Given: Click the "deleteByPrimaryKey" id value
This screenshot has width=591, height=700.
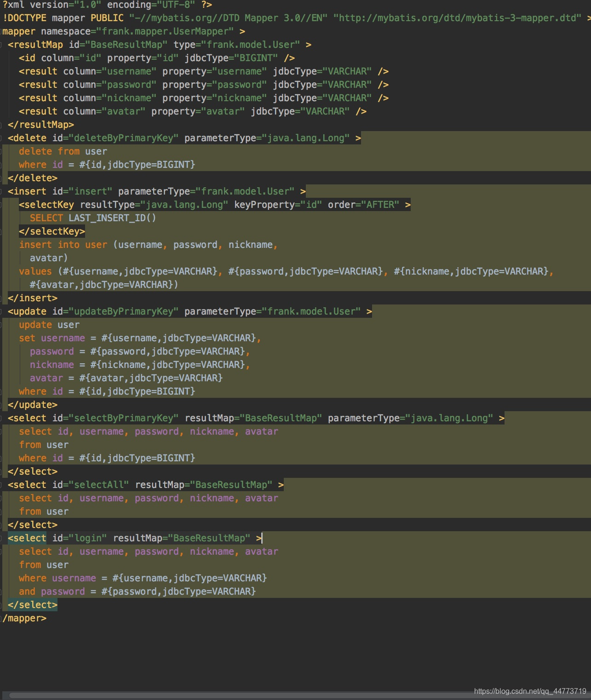Looking at the screenshot, I should tap(124, 138).
